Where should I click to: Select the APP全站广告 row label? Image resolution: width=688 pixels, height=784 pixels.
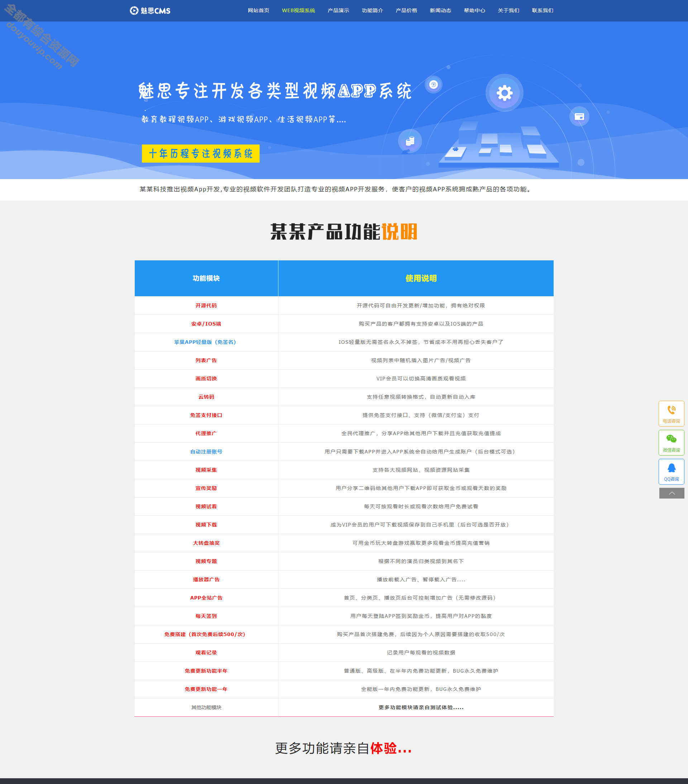[x=206, y=598]
